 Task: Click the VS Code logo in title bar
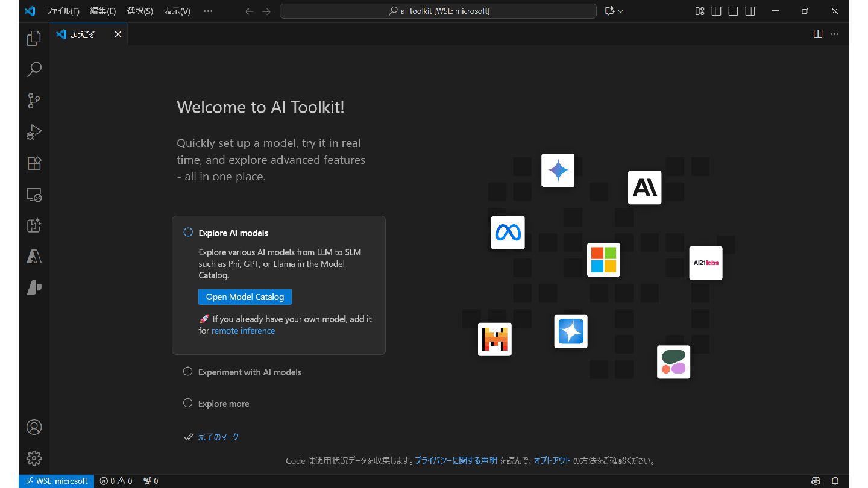30,11
